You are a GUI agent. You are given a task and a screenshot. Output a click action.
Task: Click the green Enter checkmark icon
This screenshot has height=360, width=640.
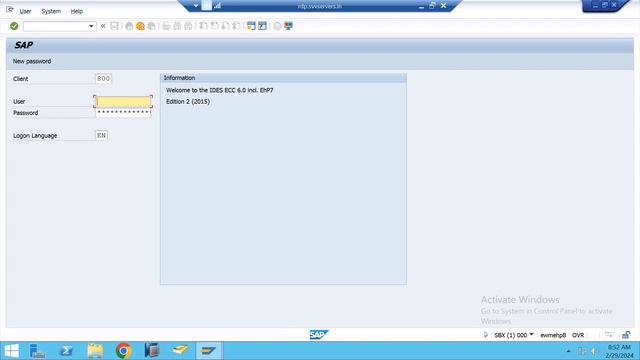pos(14,26)
